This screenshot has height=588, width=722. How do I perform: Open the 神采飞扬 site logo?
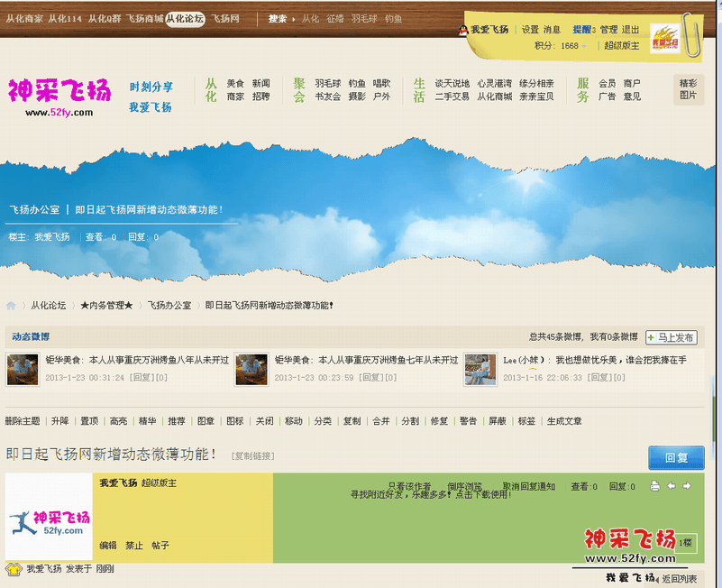[x=59, y=96]
